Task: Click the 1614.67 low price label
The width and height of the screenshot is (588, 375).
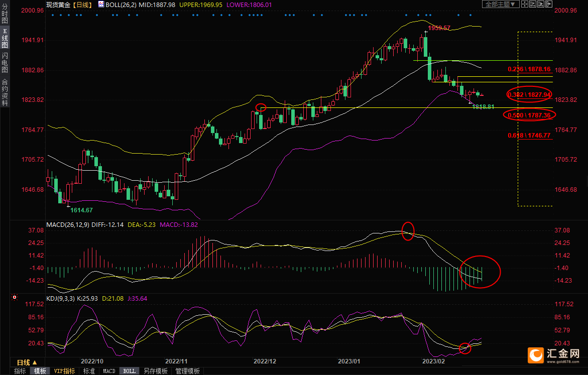Action: click(x=81, y=210)
